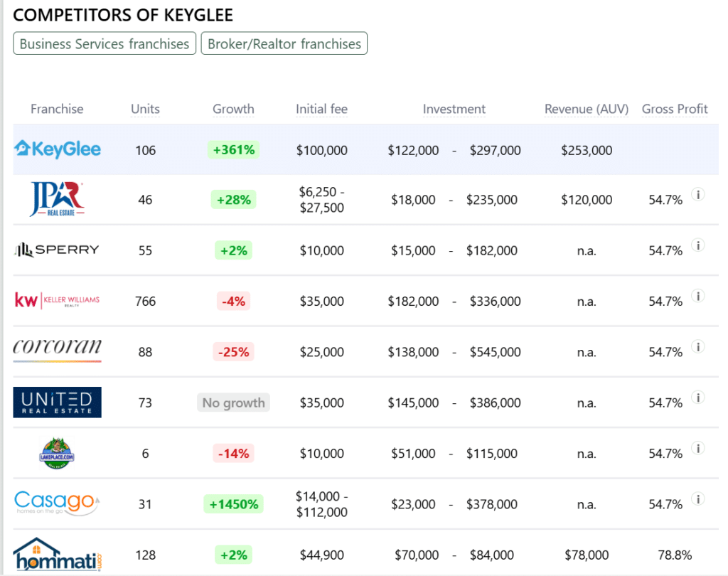
Task: Open Business Services franchises tag
Action: point(105,43)
